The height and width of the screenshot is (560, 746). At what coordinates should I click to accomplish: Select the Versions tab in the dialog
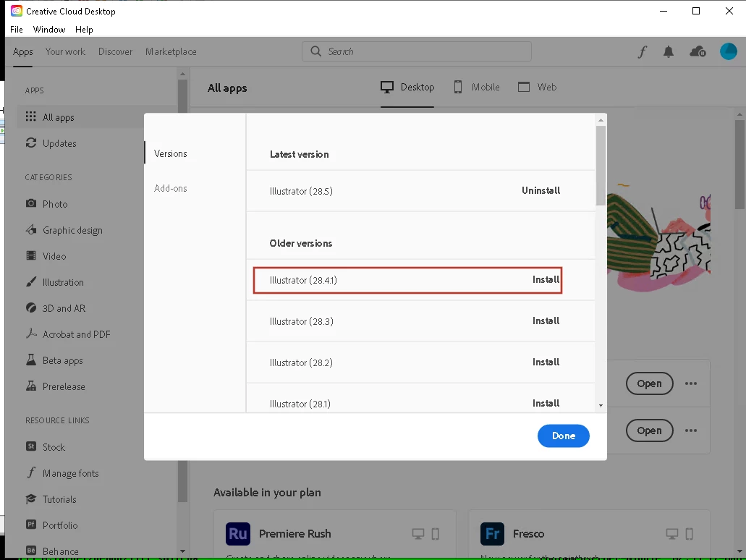(170, 153)
